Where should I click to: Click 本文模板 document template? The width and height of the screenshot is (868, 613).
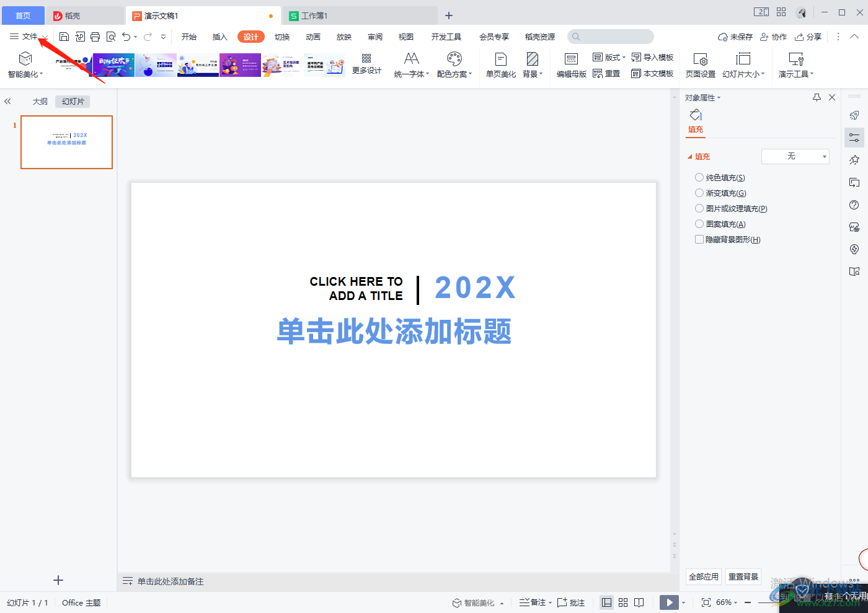coord(652,73)
